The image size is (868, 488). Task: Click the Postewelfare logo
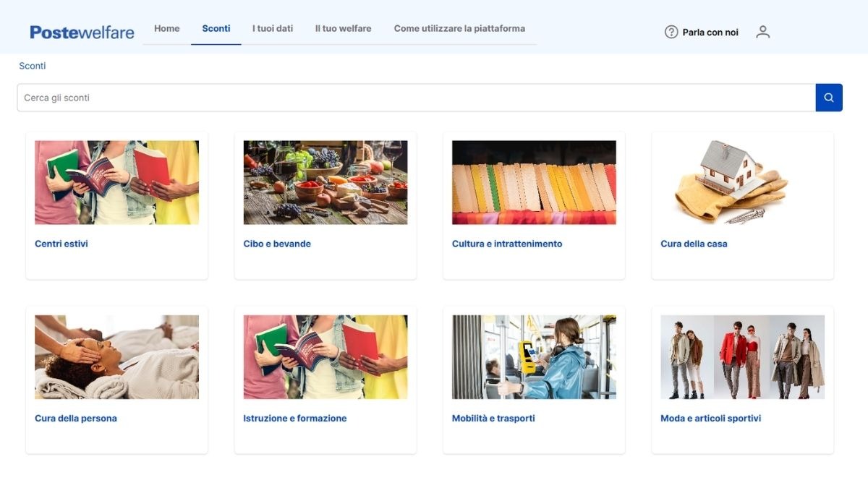(x=82, y=32)
